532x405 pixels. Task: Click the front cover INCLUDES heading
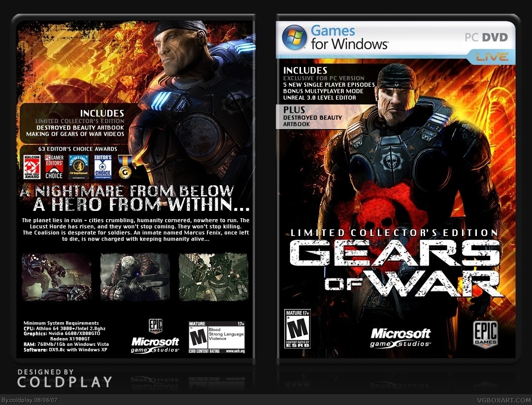tap(305, 70)
